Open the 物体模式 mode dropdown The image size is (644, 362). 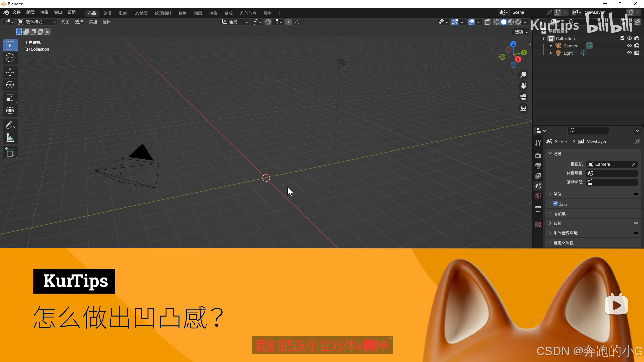click(x=37, y=22)
